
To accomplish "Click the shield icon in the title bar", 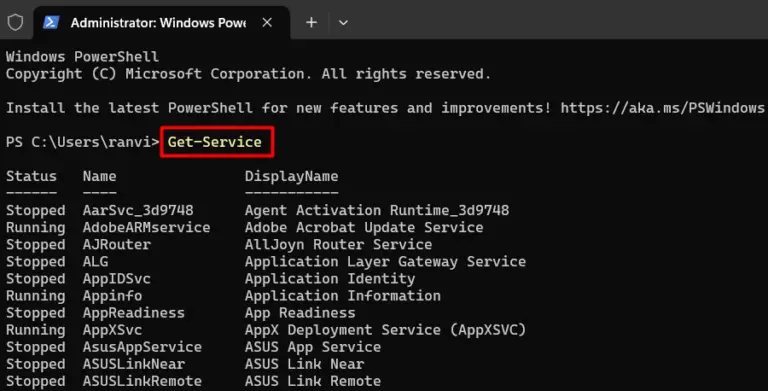I will click(x=15, y=22).
